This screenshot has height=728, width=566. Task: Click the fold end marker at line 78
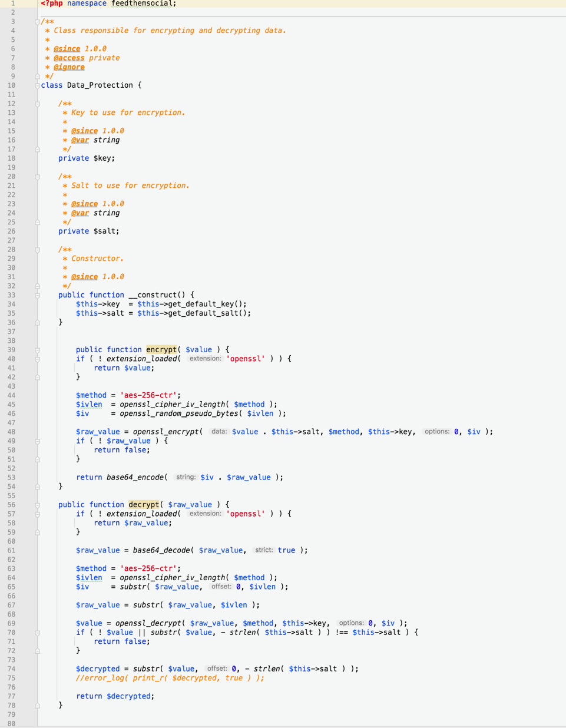coord(37,705)
